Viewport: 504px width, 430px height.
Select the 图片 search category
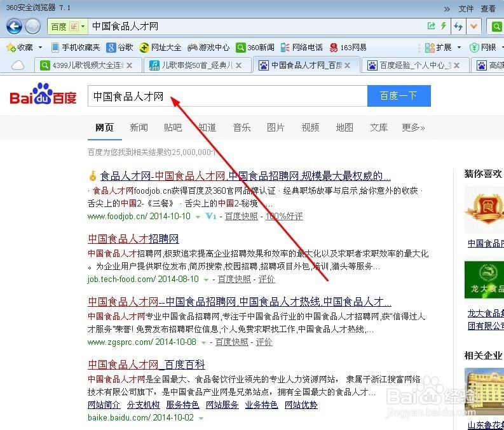point(276,128)
